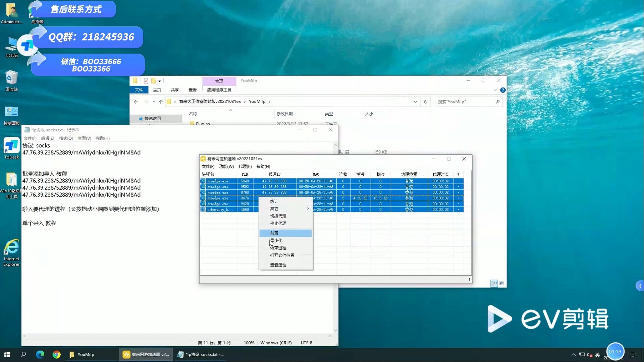Screen dimensions: 644x362
Task: Open the 控制面板 desktop icon
Action: [x=11, y=115]
